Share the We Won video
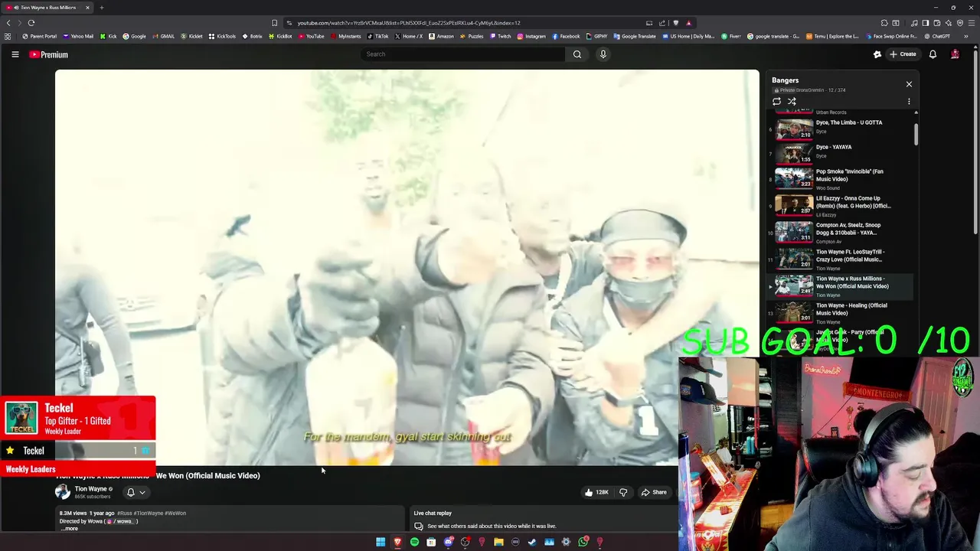The width and height of the screenshot is (980, 551). pyautogui.click(x=654, y=492)
